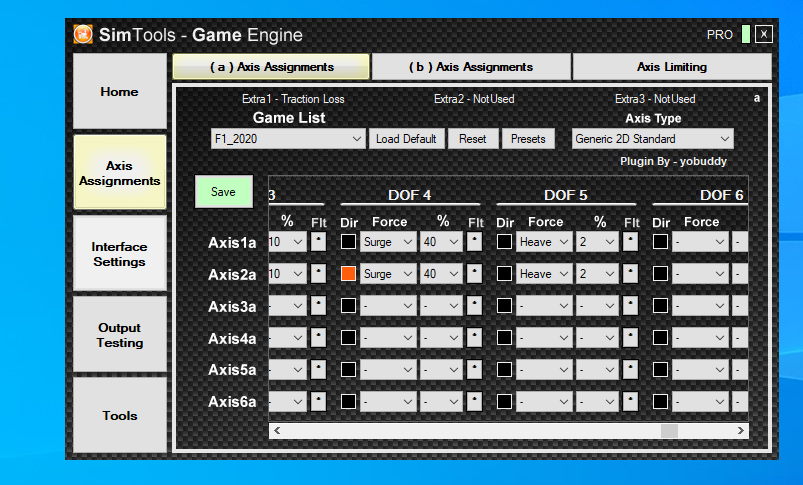The height and width of the screenshot is (485, 803).
Task: Open Axis1a DOF 3 percent 10 dropdown
Action: 287,242
